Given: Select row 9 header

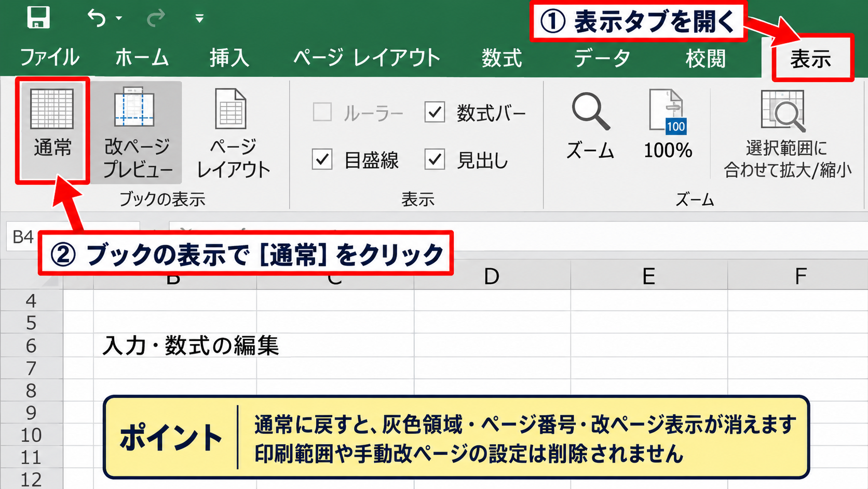Looking at the screenshot, I should [32, 413].
